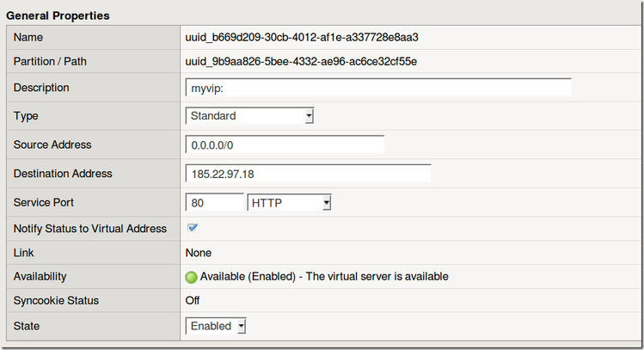Click the virtual server Name uuid value
The height and width of the screenshot is (350, 644).
point(302,38)
